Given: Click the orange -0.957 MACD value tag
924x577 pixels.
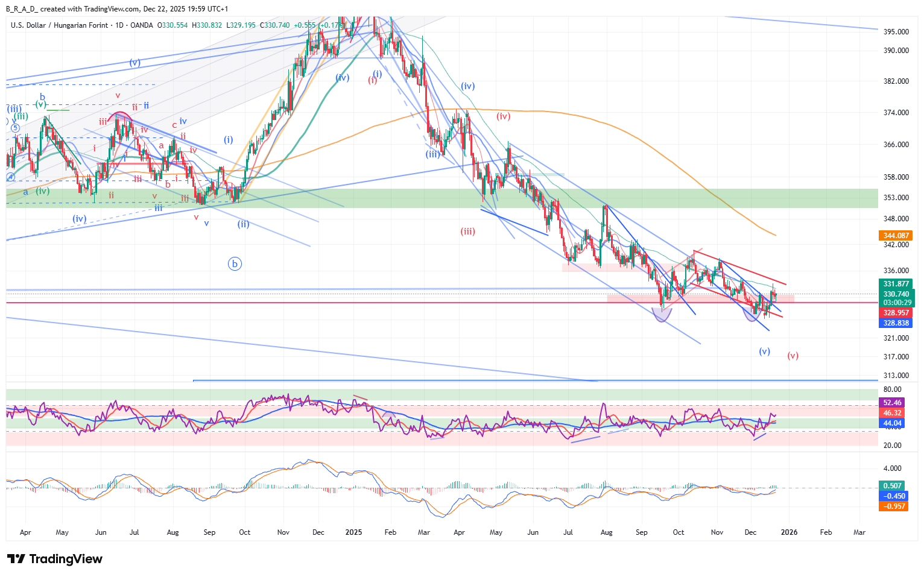Looking at the screenshot, I should click(893, 506).
